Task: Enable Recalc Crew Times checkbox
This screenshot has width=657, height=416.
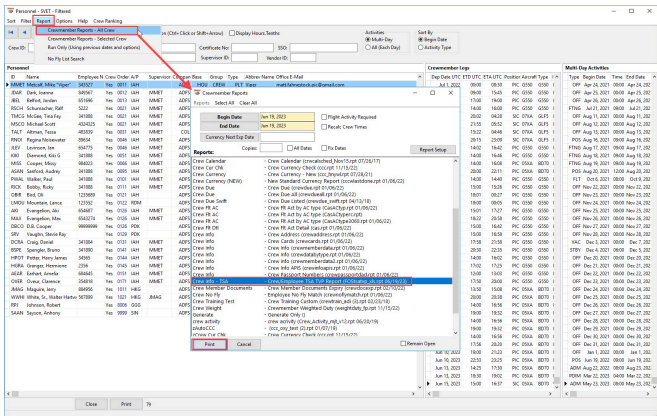Action: pyautogui.click(x=324, y=127)
